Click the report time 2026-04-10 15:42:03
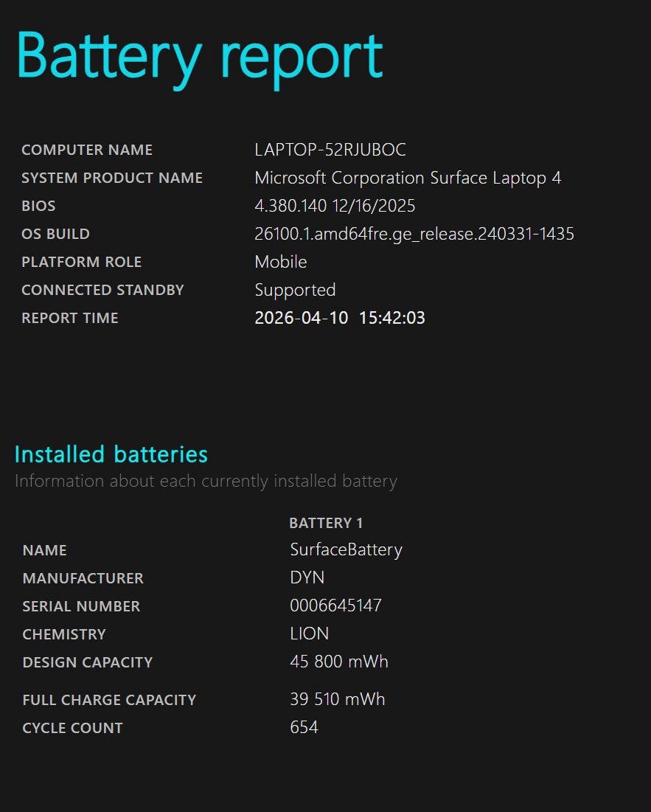 tap(339, 318)
